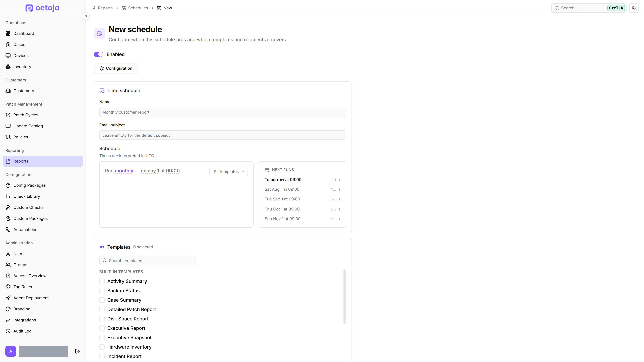Check the Activity Summary template
The image size is (644, 362).
coord(102,281)
